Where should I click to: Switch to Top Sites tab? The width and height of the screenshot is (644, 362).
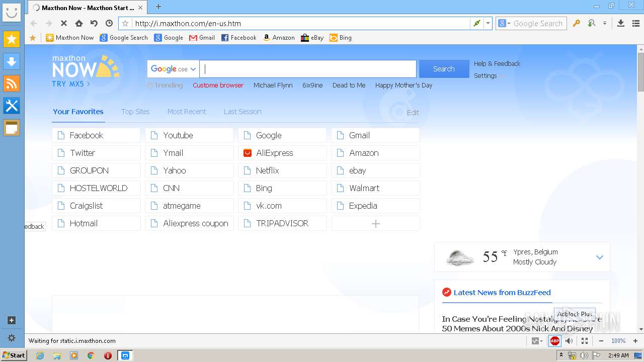pyautogui.click(x=135, y=112)
